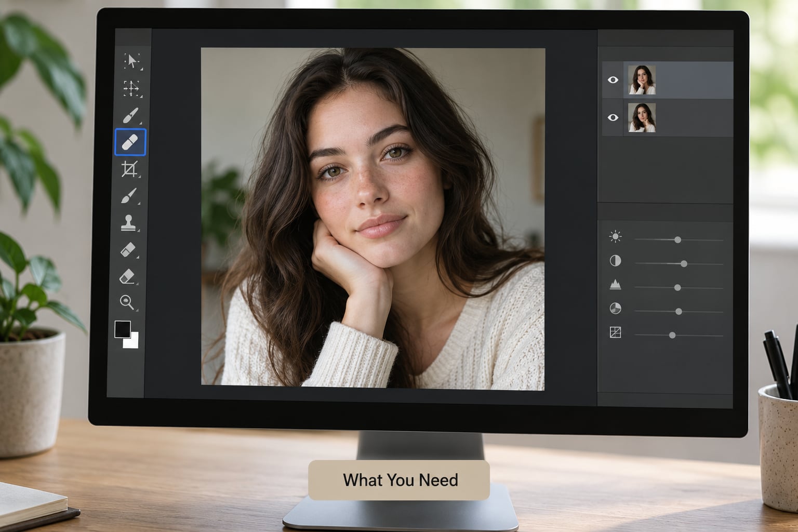Select the Clone Stamp tool
This screenshot has width=798, height=532.
[x=128, y=223]
